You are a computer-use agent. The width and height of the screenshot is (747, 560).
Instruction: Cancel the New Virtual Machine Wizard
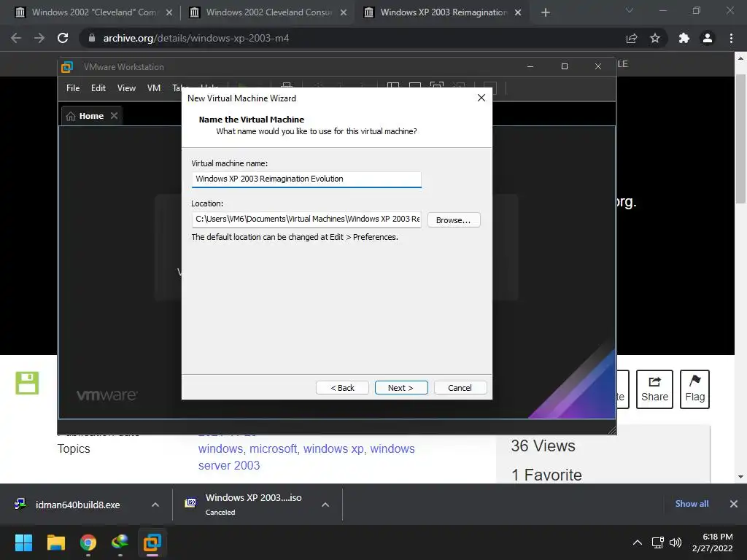pos(460,388)
